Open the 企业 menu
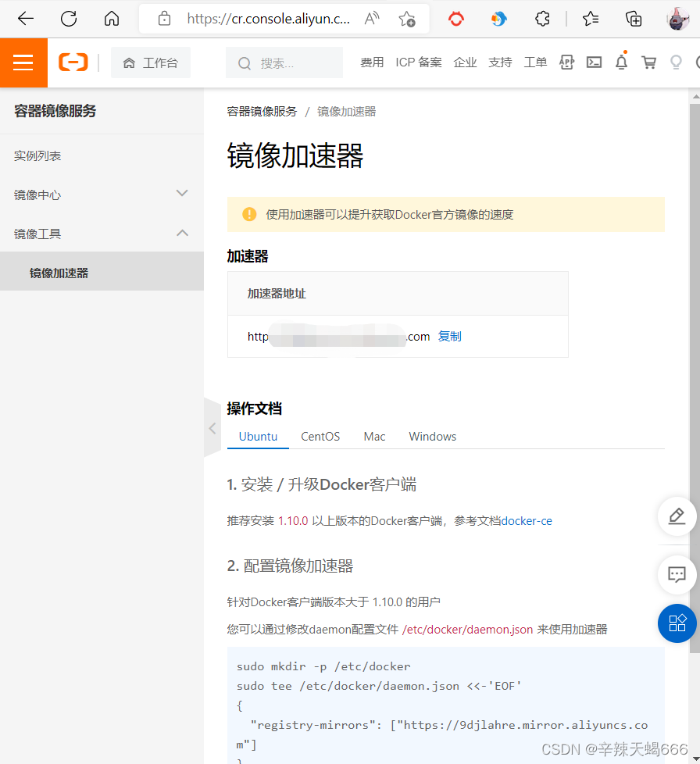 pyautogui.click(x=465, y=62)
